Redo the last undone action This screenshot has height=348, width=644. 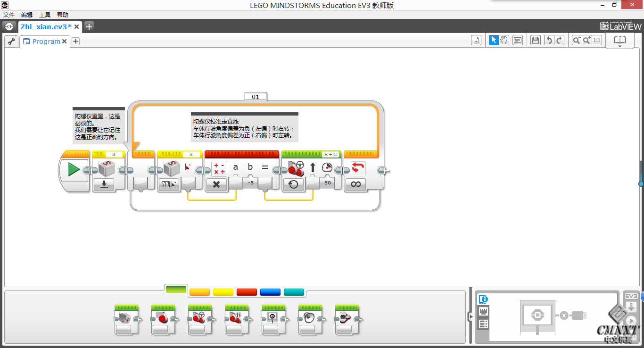(x=559, y=41)
